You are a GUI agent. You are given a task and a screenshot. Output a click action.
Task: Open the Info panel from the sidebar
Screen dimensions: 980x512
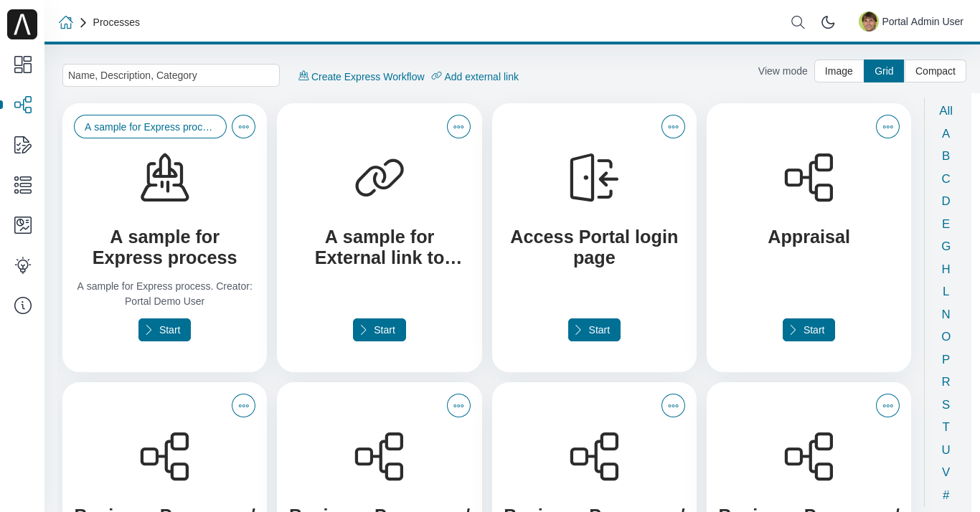[x=22, y=305]
